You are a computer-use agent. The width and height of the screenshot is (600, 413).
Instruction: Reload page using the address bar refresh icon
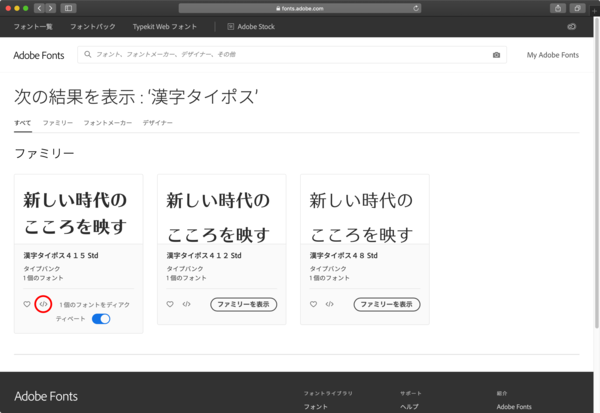click(x=416, y=8)
